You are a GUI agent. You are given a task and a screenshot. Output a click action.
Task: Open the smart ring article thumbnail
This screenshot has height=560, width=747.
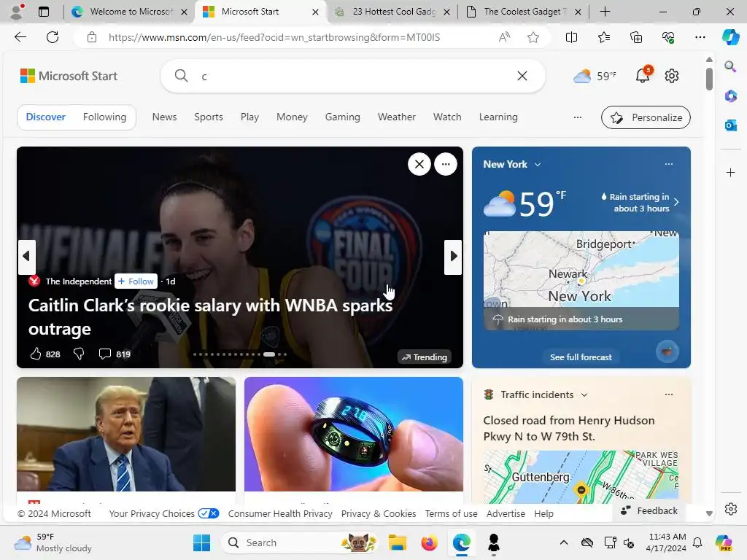tap(354, 435)
